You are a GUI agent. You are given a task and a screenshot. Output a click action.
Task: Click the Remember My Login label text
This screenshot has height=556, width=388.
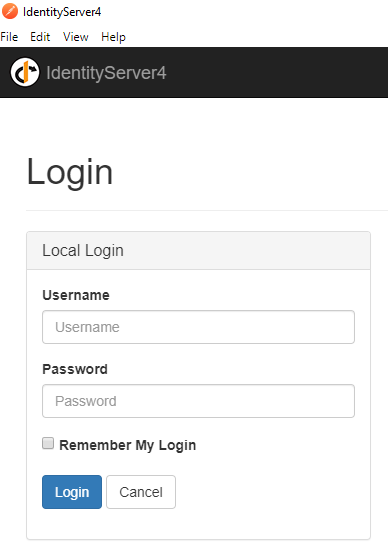[x=128, y=445]
